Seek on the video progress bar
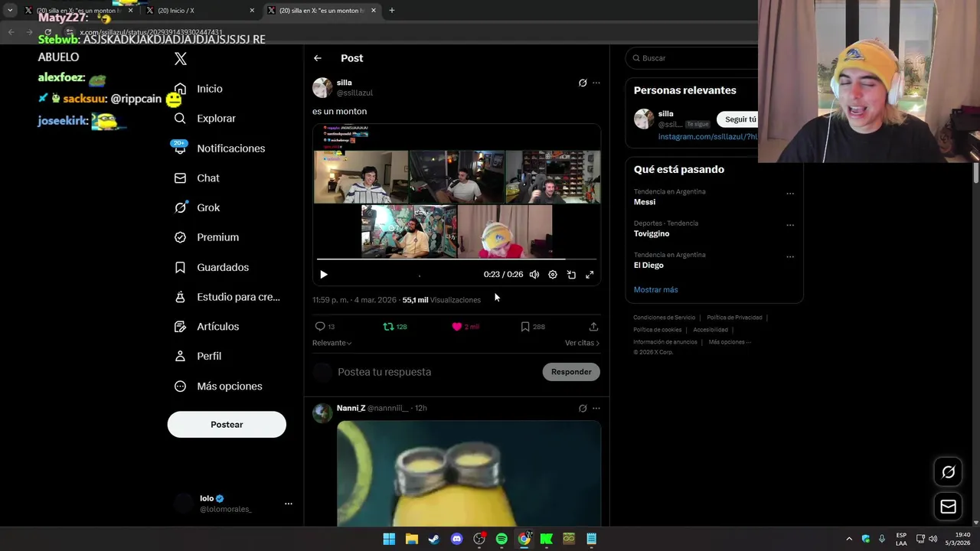 [456, 259]
